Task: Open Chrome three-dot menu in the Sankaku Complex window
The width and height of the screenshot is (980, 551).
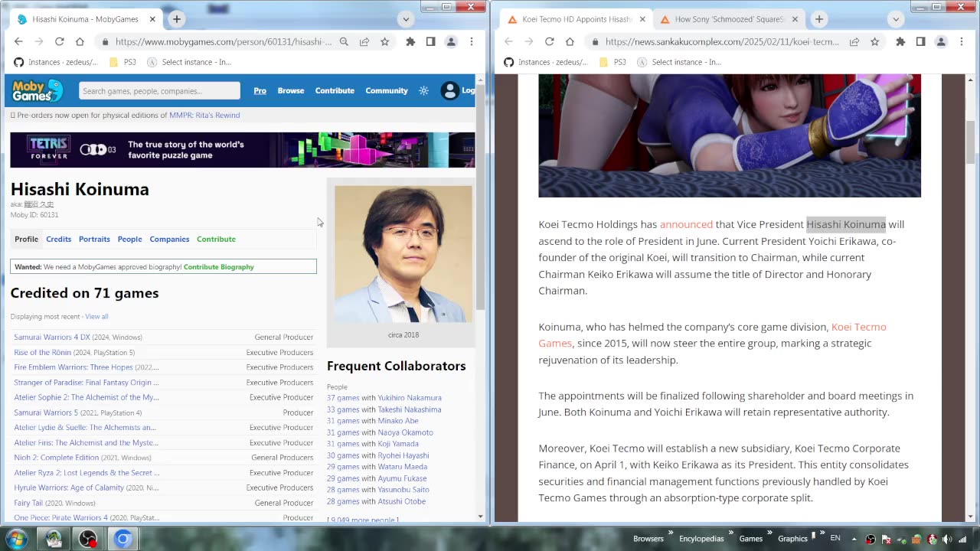Action: click(962, 41)
